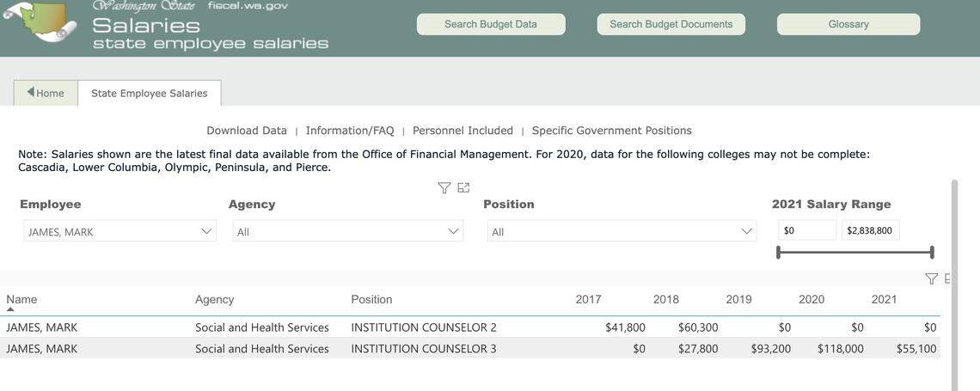
Task: Open the Employee dropdown showing JAMES, MARK
Action: tap(120, 231)
